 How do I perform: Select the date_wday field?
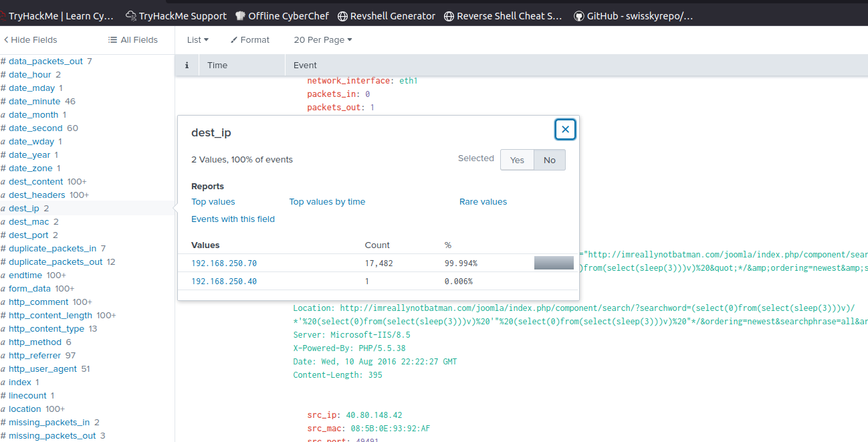pyautogui.click(x=31, y=142)
